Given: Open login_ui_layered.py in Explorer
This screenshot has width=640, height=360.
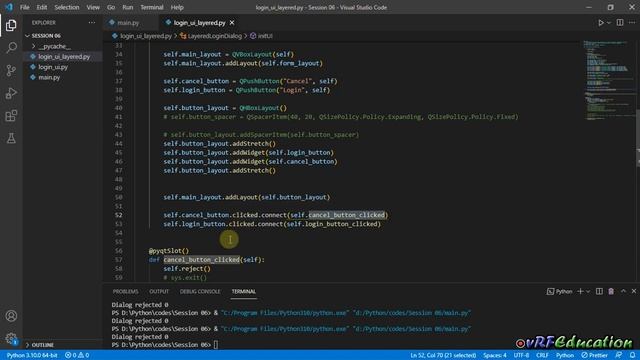Looking at the screenshot, I should pyautogui.click(x=64, y=57).
